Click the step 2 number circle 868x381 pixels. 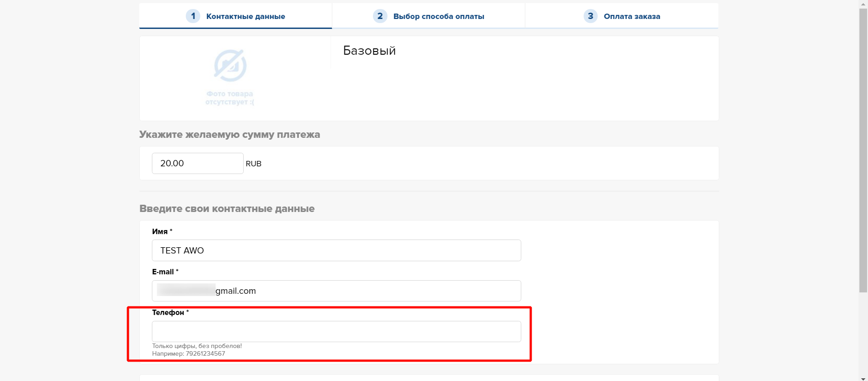point(380,16)
